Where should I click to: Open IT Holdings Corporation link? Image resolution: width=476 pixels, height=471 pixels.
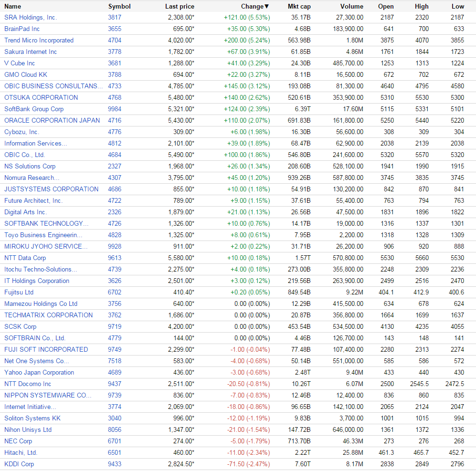(x=37, y=281)
